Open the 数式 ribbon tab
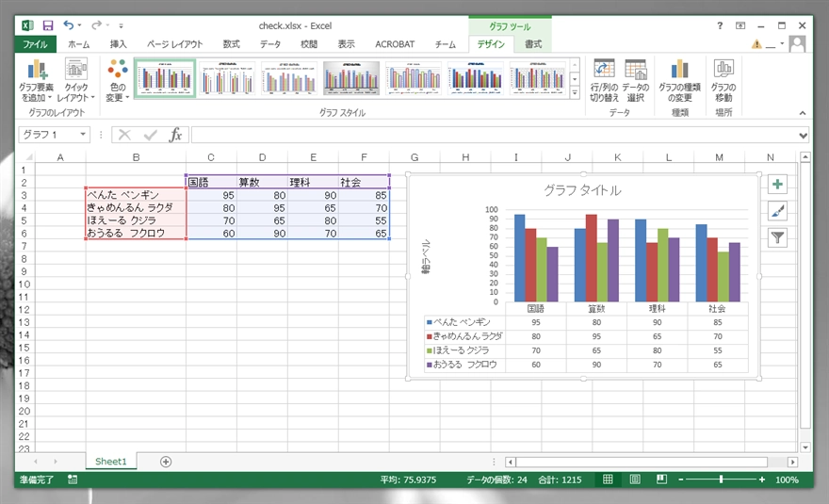The height and width of the screenshot is (504, 829). pyautogui.click(x=231, y=44)
